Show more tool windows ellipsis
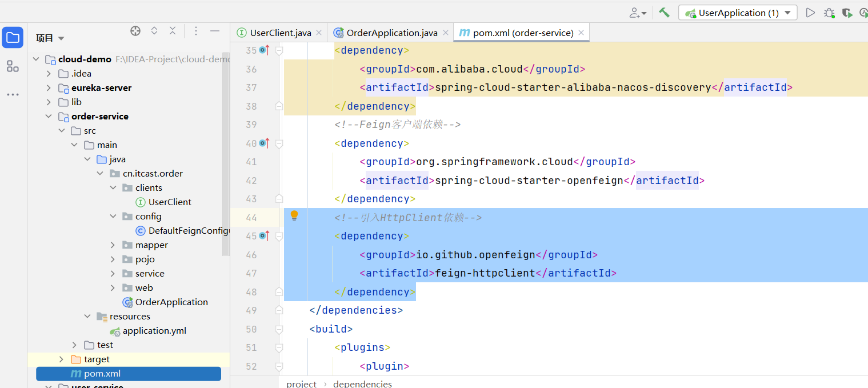The height and width of the screenshot is (388, 868). pyautogui.click(x=13, y=95)
